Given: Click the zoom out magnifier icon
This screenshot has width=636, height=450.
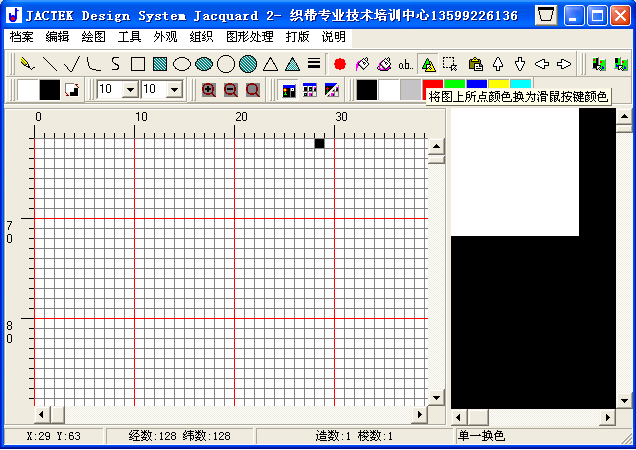Looking at the screenshot, I should pyautogui.click(x=230, y=89).
